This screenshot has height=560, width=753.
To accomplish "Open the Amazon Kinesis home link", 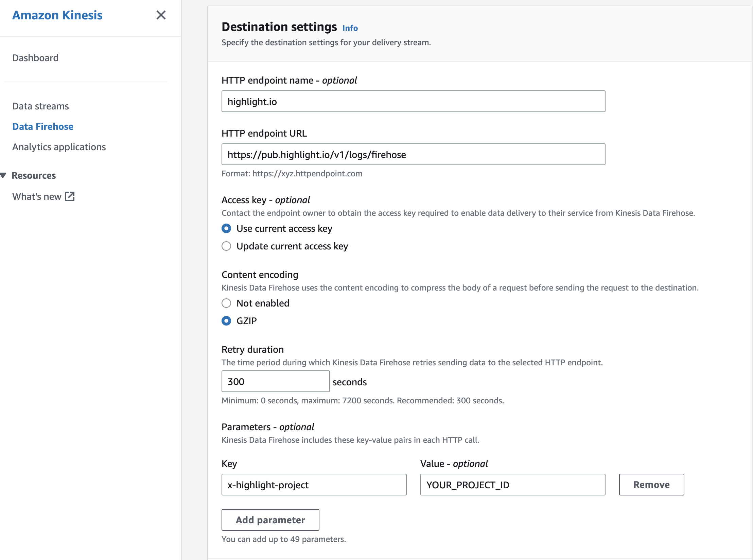I will (x=57, y=15).
